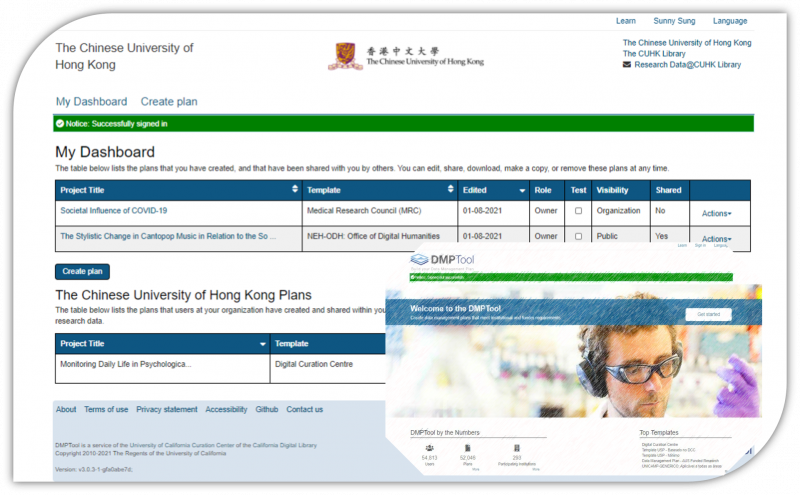Click the blue Create plan button
Viewport: 800px width, 495px height.
tap(82, 271)
